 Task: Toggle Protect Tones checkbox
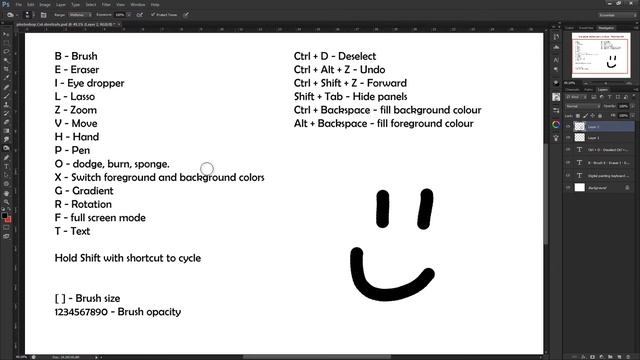153,15
